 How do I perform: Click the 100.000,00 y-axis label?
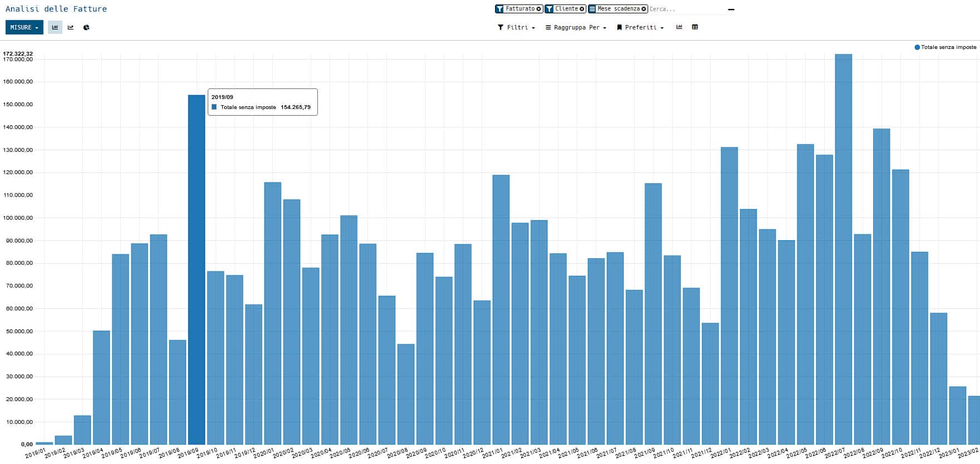coord(18,218)
